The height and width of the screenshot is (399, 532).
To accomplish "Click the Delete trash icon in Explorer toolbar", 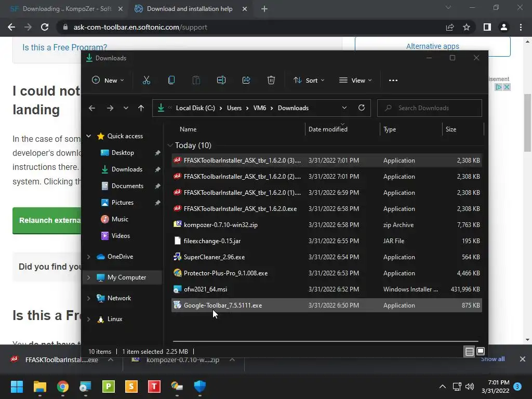I will click(x=271, y=81).
